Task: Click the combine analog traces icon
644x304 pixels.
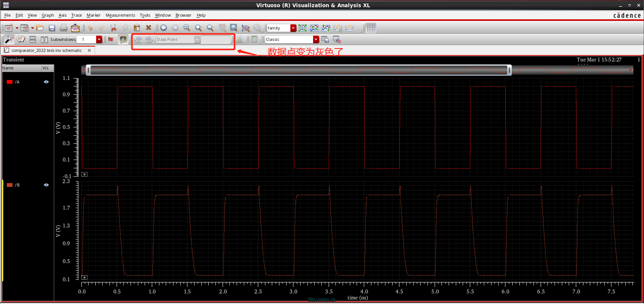Action: tap(314, 28)
